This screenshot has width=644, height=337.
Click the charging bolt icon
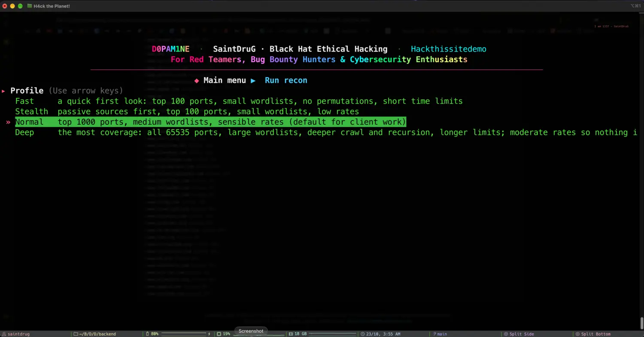click(209, 334)
